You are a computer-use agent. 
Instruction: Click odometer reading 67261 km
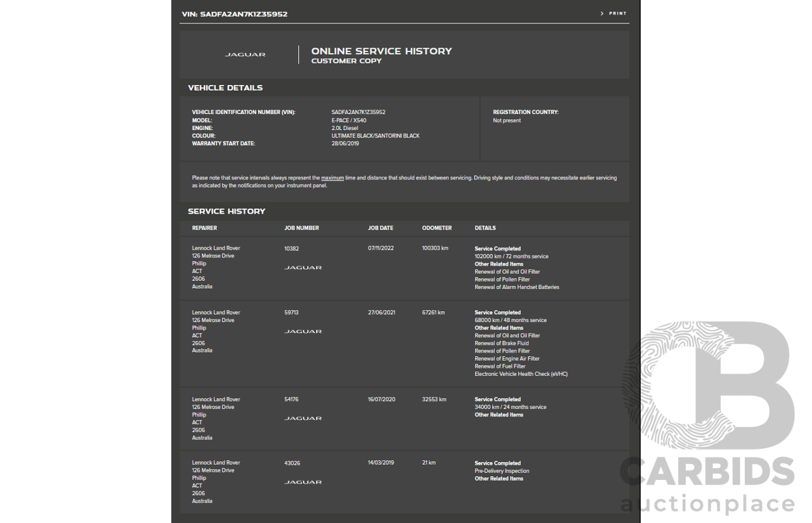[433, 312]
